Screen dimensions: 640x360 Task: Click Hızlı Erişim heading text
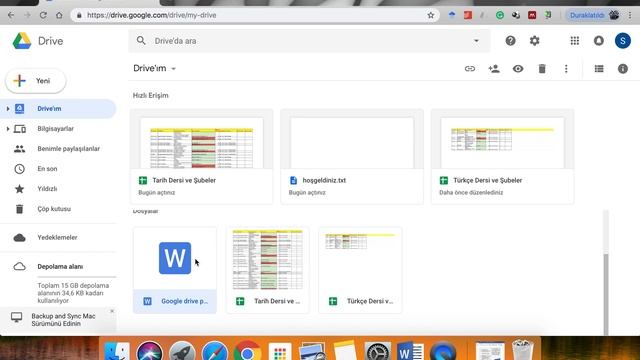151,96
